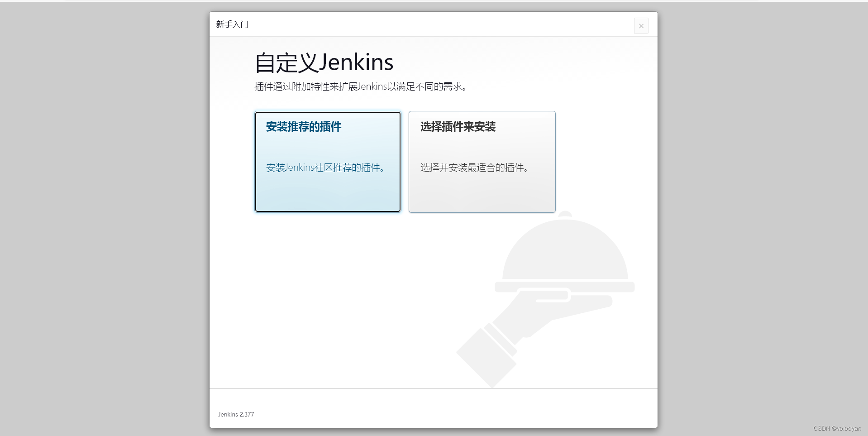Screen dimensions: 868x436
Task: Click the 新手入门 dialog title
Action: (232, 24)
